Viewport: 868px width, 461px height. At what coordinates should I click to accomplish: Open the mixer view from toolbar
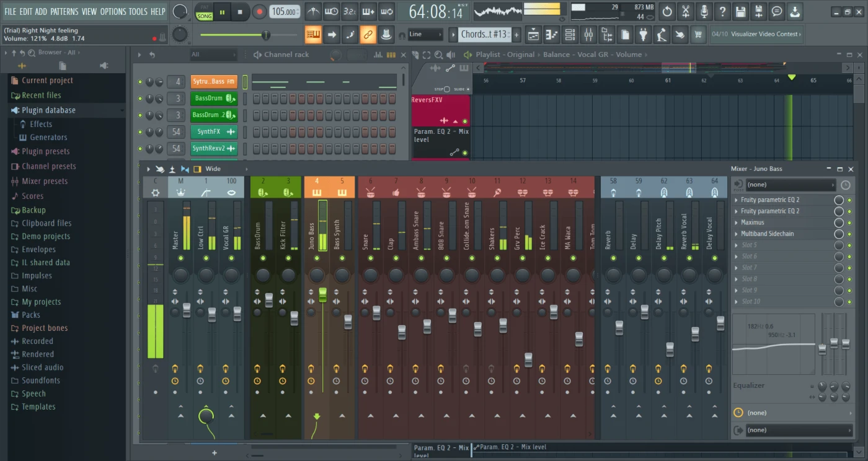(x=588, y=35)
